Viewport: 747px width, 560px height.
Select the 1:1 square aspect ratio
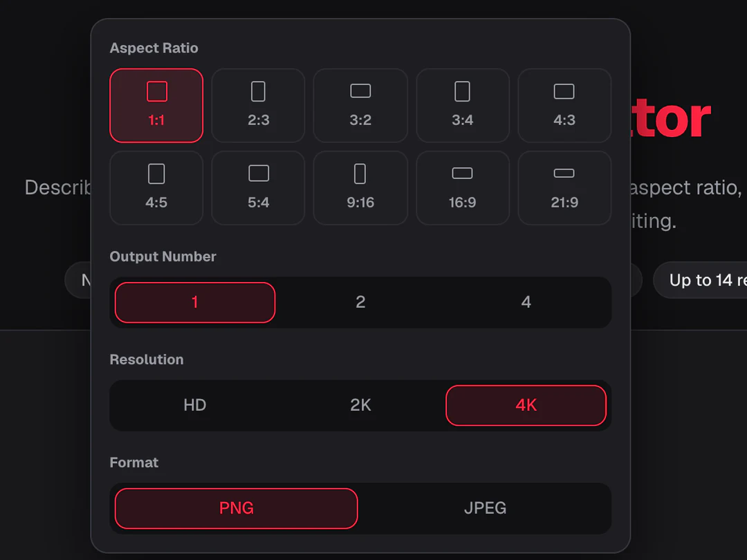coord(156,105)
